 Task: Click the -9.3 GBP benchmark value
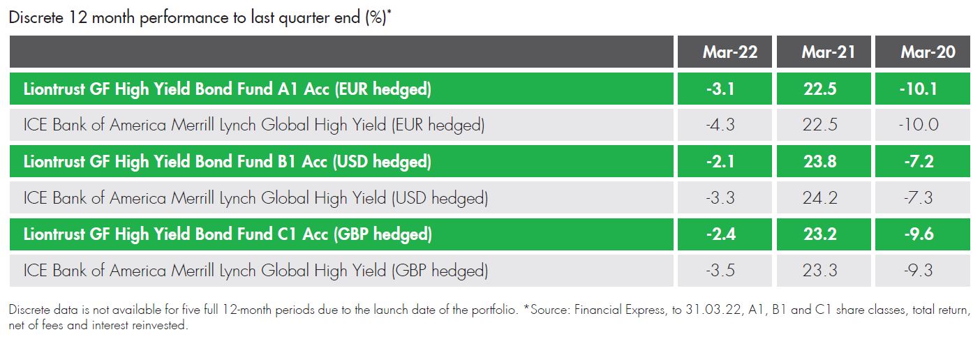(922, 271)
